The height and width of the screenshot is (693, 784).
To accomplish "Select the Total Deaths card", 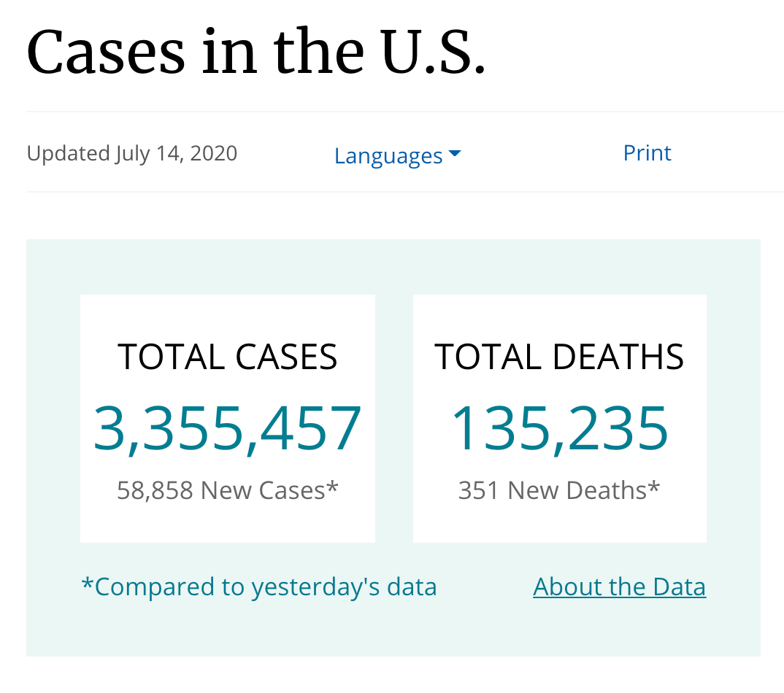I will click(559, 419).
